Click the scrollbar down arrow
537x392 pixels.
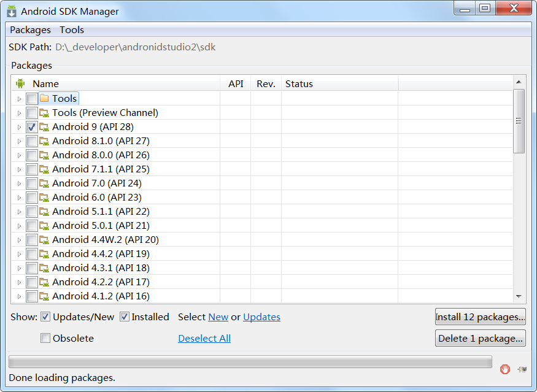(x=519, y=296)
